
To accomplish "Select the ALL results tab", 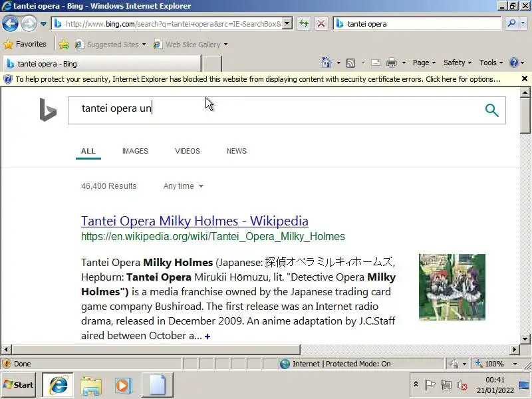I will (x=88, y=152).
